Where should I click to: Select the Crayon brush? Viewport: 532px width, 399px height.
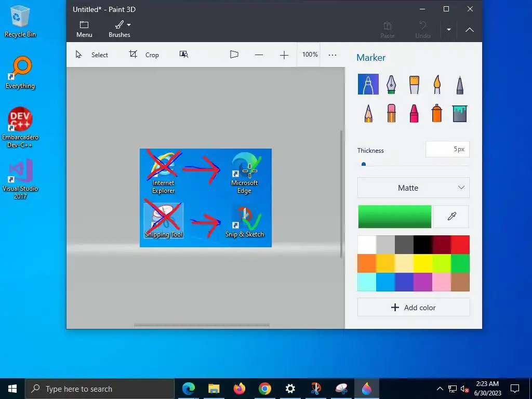pos(414,113)
